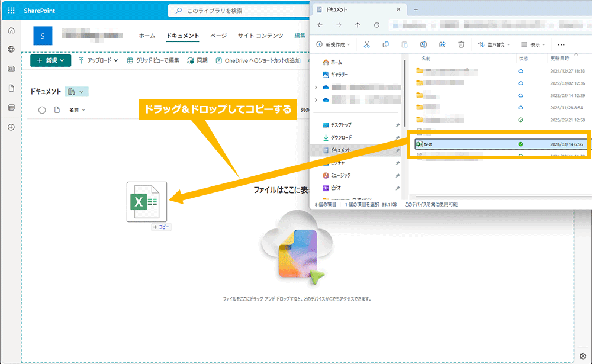Open My files page icon in rail
592x364 pixels.
click(11, 88)
